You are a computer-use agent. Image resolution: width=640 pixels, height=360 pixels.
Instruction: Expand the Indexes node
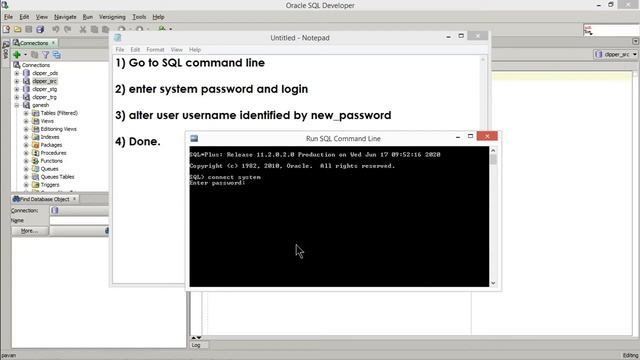click(26, 137)
